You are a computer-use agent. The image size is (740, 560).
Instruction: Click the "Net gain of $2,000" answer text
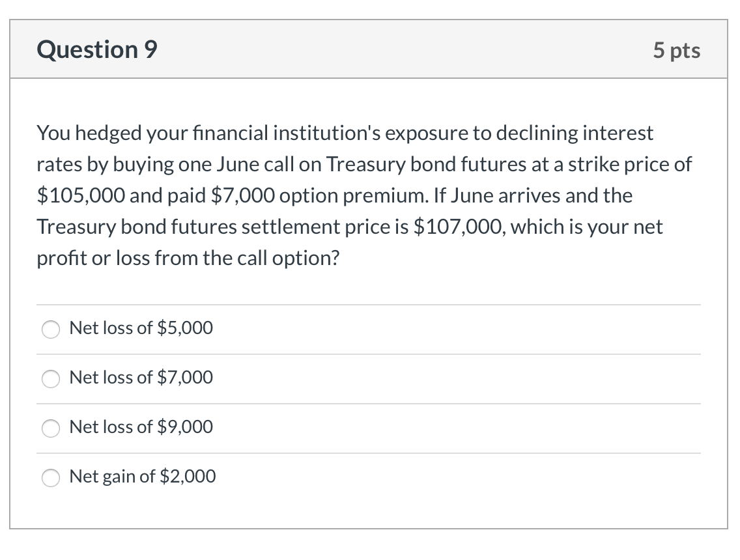click(142, 477)
